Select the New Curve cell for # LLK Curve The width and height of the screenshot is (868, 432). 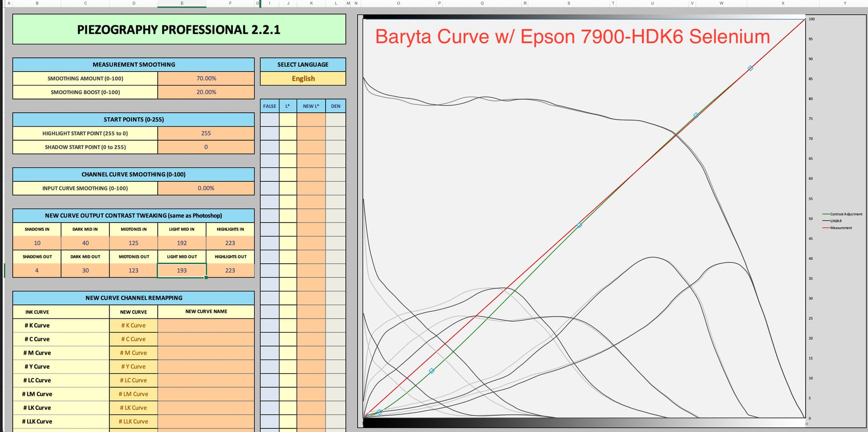[x=133, y=422]
